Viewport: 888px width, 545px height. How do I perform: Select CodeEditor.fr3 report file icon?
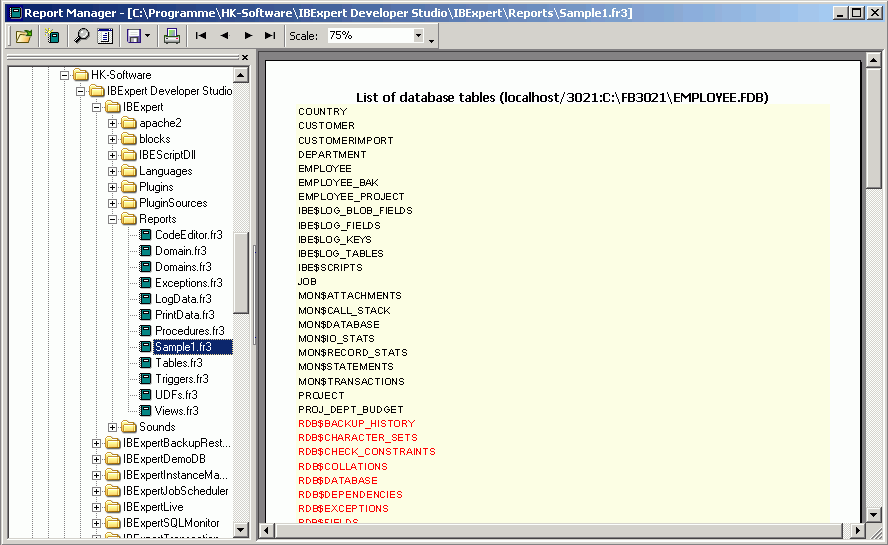146,235
